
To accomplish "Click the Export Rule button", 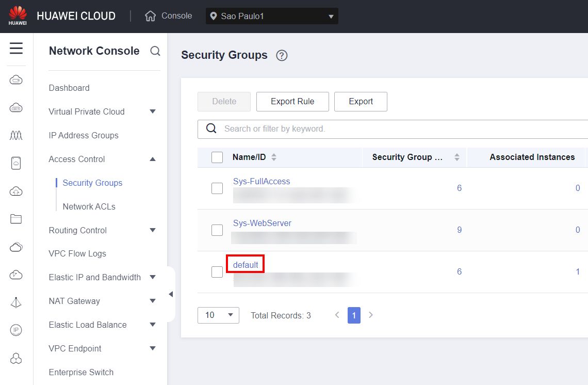I will pos(292,102).
